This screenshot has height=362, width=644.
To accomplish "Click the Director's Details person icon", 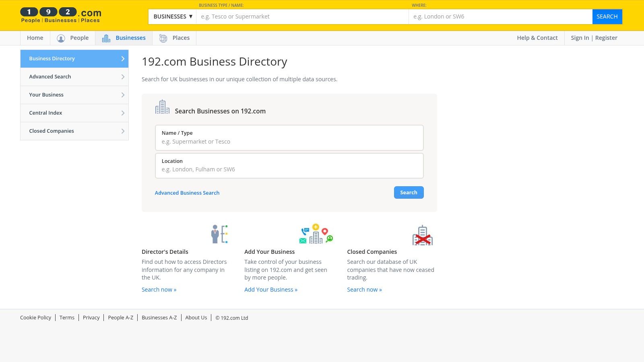I will (x=219, y=234).
